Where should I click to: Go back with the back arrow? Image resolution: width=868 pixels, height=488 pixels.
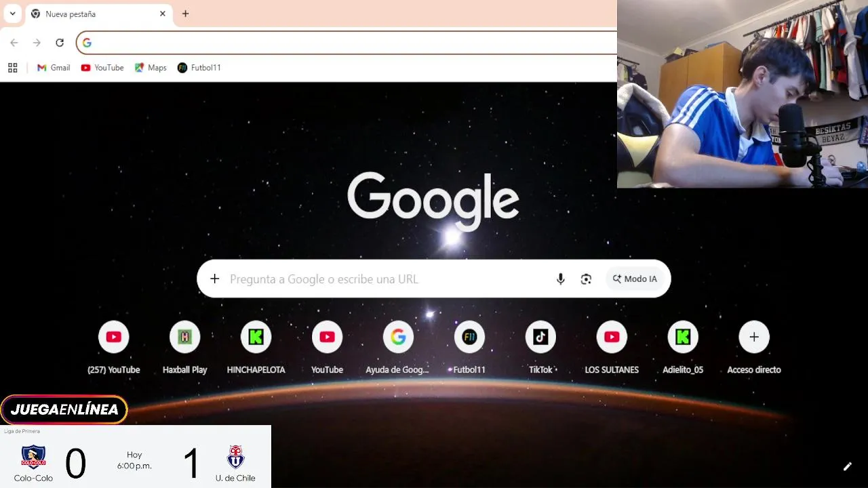pyautogui.click(x=14, y=43)
